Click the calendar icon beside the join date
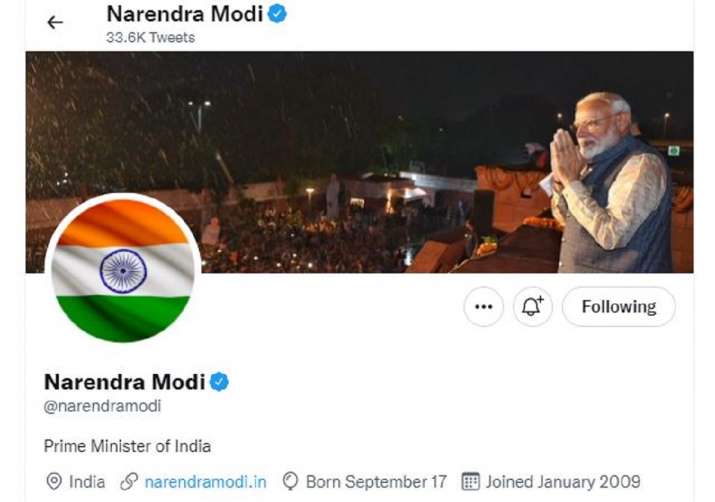The height and width of the screenshot is (502, 715). 470,482
